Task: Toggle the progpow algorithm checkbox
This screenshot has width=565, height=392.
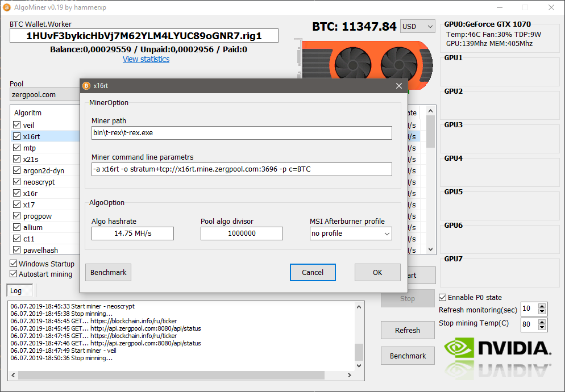Action: point(16,216)
